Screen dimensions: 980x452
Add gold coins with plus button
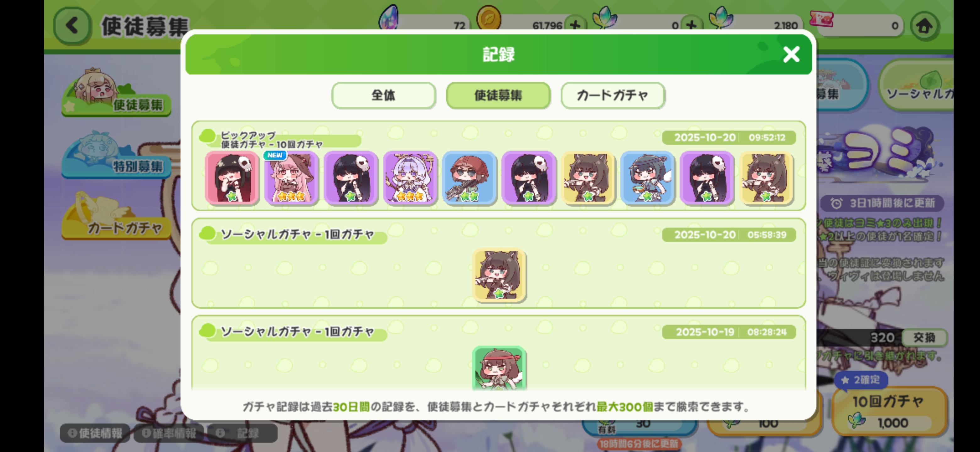coord(575,25)
